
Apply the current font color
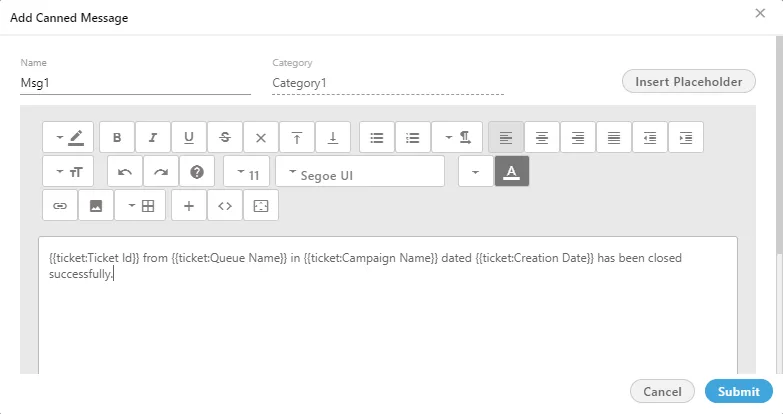coord(511,171)
